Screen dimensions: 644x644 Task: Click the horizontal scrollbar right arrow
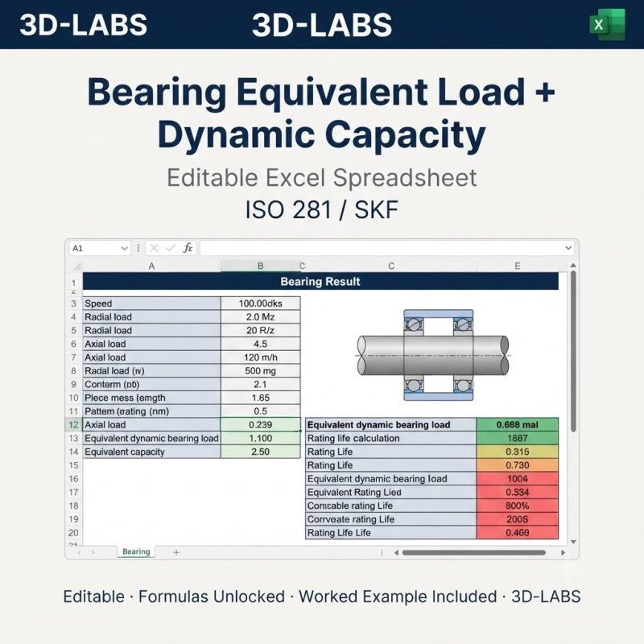click(563, 553)
